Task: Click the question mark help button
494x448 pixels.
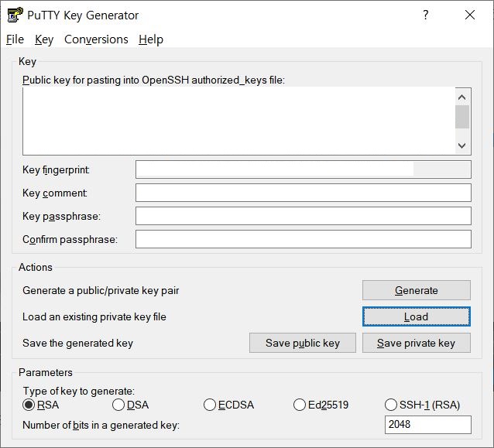Action: pyautogui.click(x=425, y=15)
